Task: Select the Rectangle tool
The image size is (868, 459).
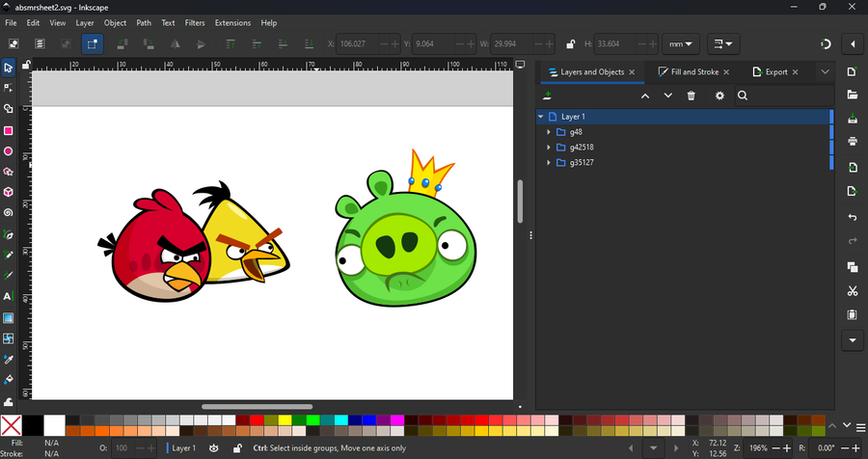Action: click(x=9, y=131)
